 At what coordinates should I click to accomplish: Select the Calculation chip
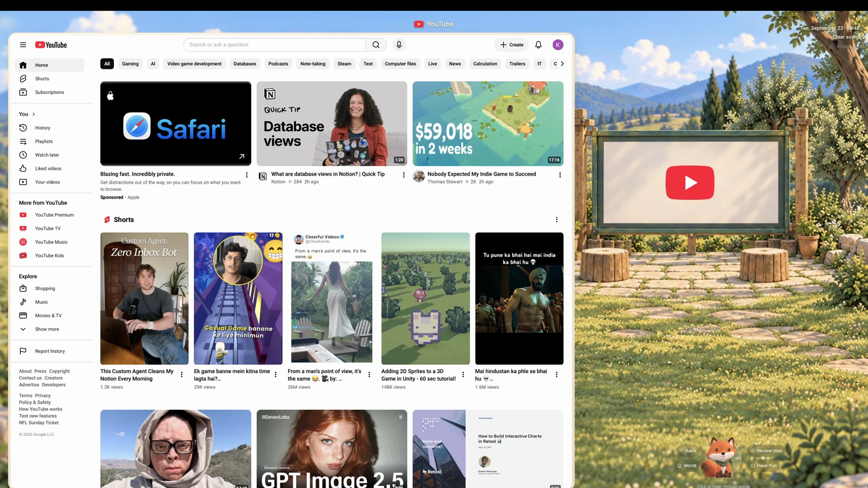(x=485, y=64)
